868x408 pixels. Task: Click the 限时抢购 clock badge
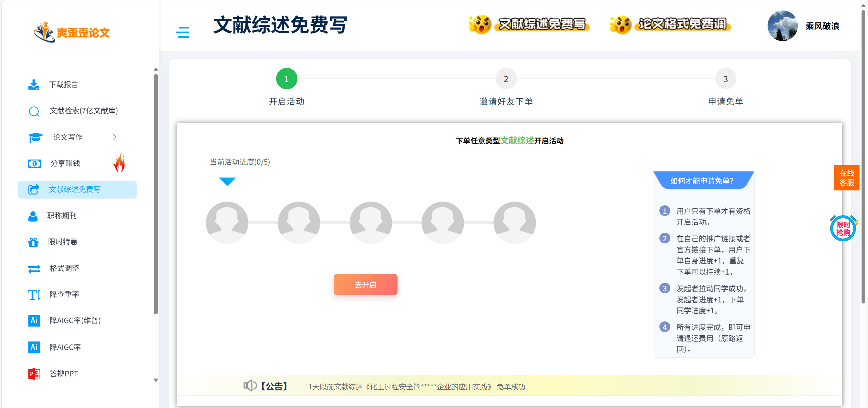(x=843, y=228)
